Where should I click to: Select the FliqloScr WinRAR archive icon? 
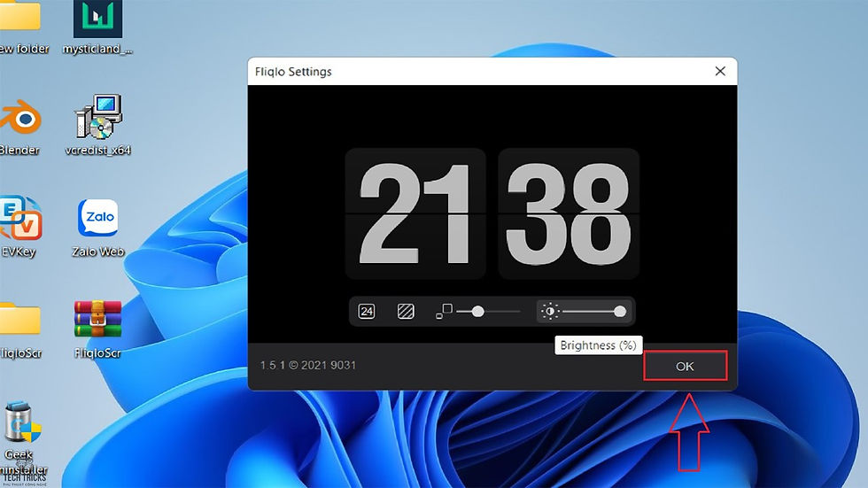click(x=98, y=329)
